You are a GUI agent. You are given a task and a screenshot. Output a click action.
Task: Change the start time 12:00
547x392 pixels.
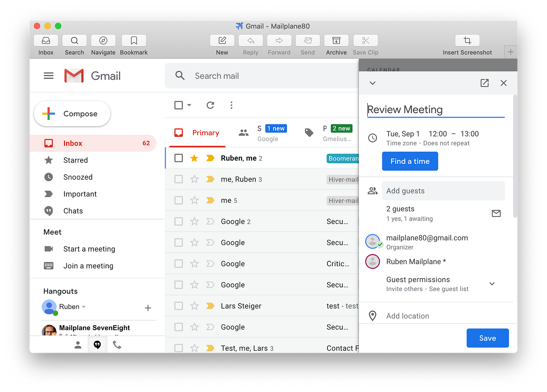tap(438, 134)
